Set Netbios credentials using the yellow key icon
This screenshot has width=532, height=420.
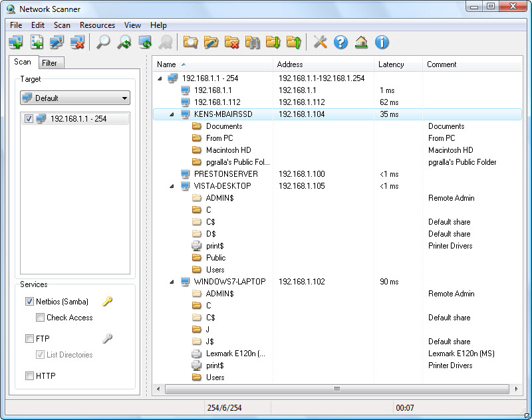pos(106,301)
